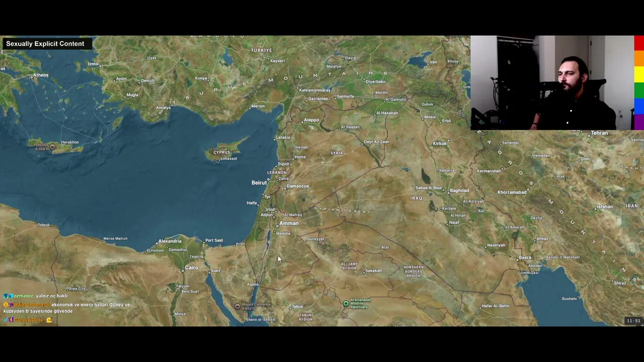Image resolution: width=644 pixels, height=362 pixels.
Task: Select the Erbil label
Action: tap(446, 121)
